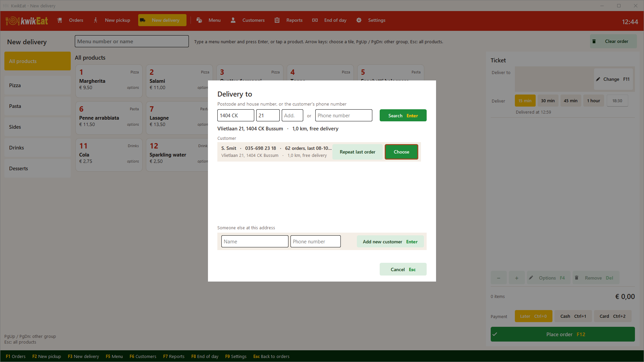Click the 18:30 custom time field
Image resolution: width=644 pixels, height=362 pixels.
(618, 101)
